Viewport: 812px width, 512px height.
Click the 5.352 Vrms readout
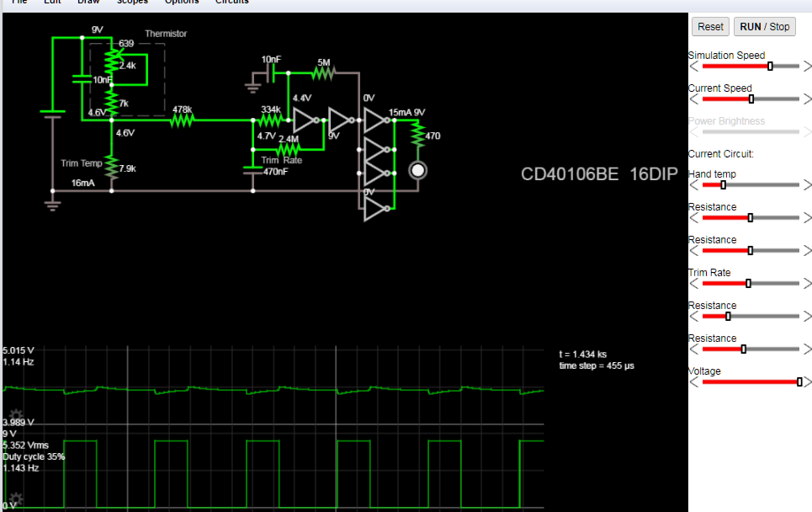pyautogui.click(x=25, y=445)
